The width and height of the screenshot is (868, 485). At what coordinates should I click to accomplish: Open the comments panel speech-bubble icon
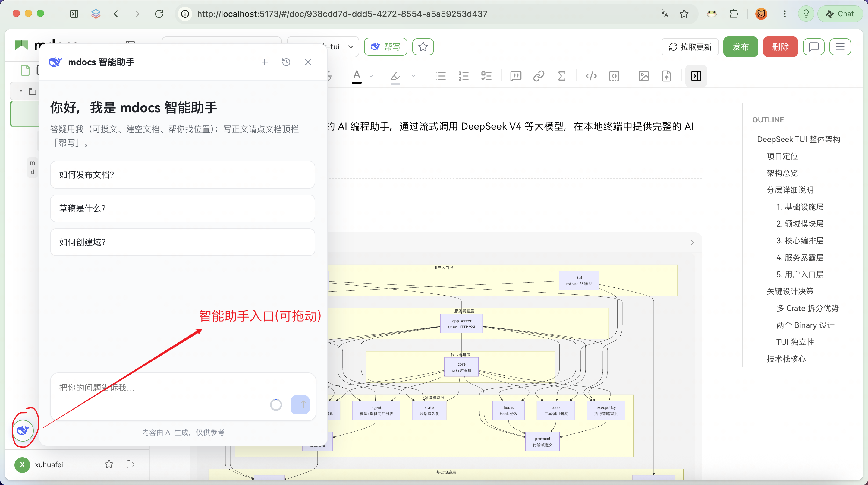pyautogui.click(x=813, y=46)
